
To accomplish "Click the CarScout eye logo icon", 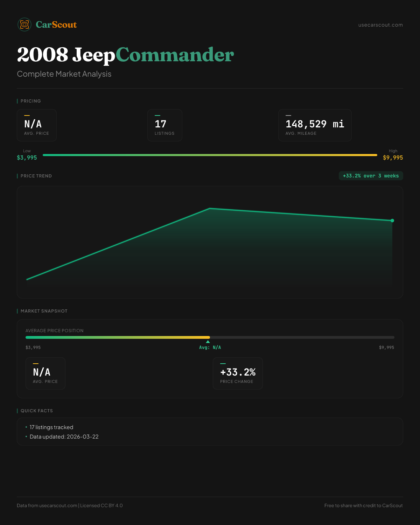I will pos(24,24).
